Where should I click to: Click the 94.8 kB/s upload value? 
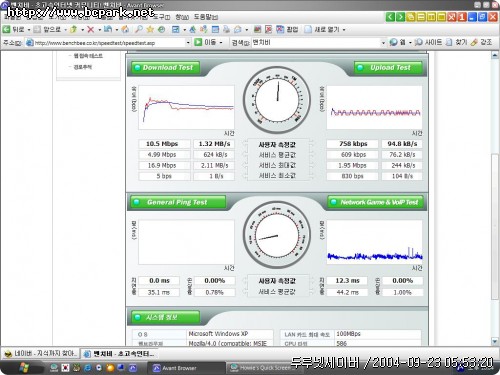click(402, 144)
